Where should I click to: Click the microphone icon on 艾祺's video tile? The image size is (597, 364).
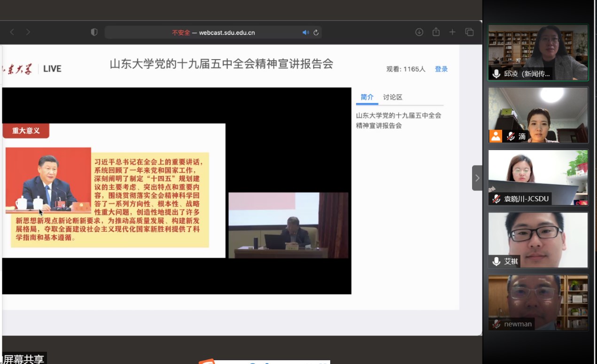(x=496, y=261)
